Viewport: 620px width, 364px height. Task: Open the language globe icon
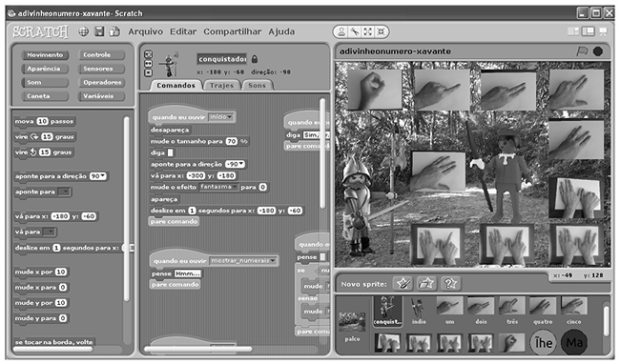click(83, 31)
